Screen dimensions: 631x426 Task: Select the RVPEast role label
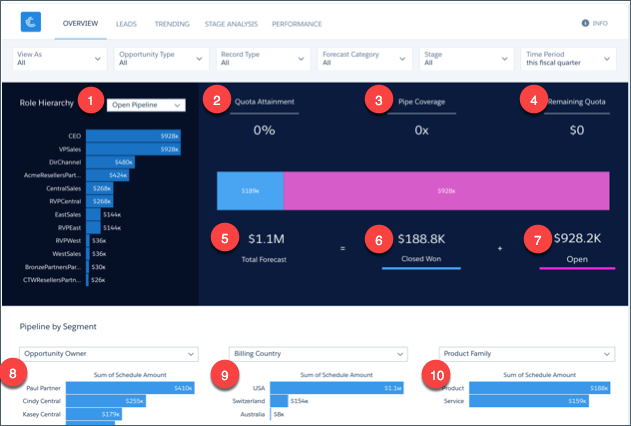coord(69,228)
